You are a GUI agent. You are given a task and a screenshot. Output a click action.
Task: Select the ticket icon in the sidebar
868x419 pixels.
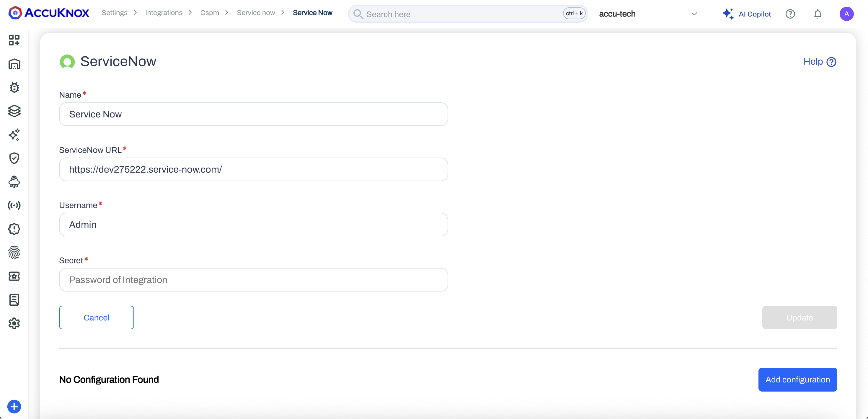coord(14,276)
